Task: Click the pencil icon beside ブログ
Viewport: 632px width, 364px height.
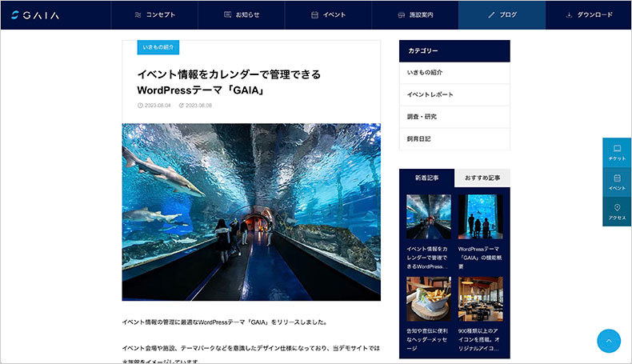Action: click(491, 15)
